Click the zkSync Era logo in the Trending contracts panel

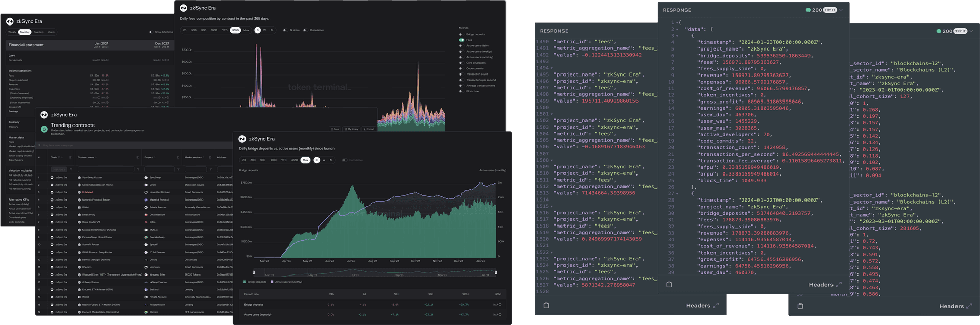coord(44,115)
